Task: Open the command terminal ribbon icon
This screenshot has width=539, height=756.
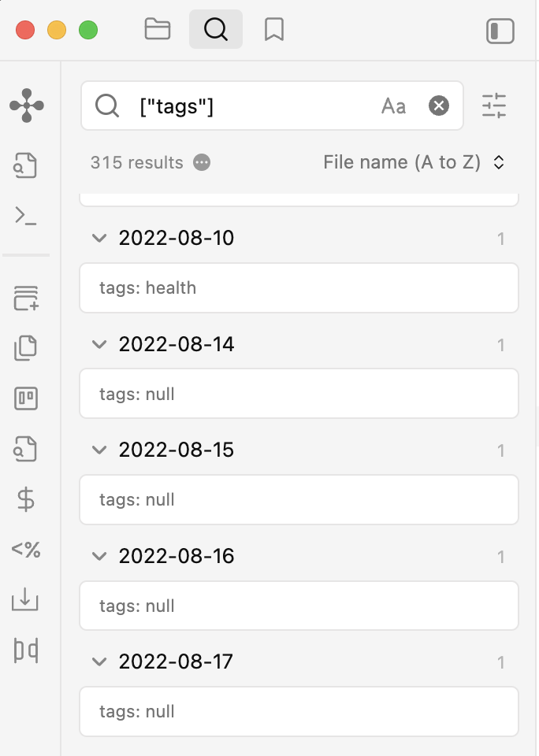Action: (x=25, y=216)
